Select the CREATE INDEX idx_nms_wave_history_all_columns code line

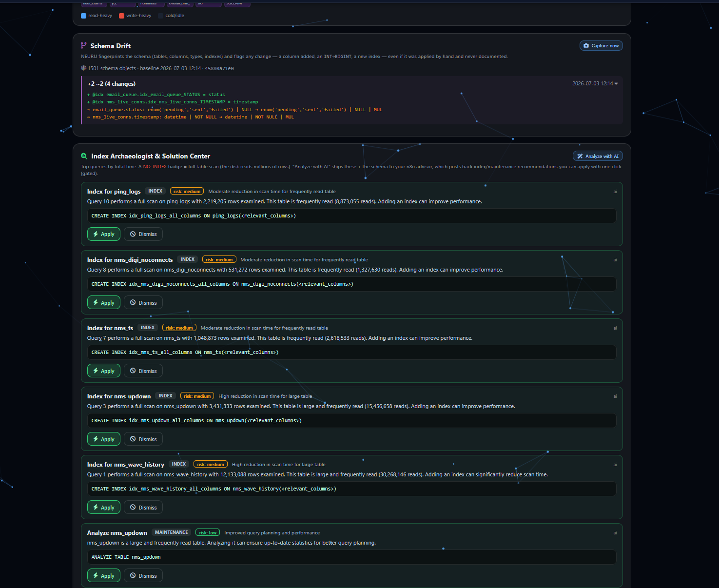click(351, 489)
